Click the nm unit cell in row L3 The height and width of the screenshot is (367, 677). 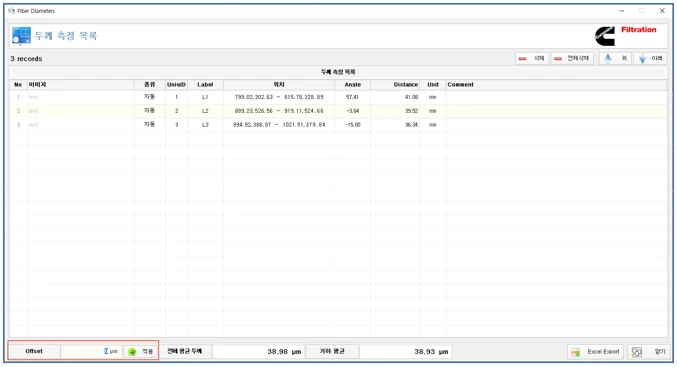(433, 125)
